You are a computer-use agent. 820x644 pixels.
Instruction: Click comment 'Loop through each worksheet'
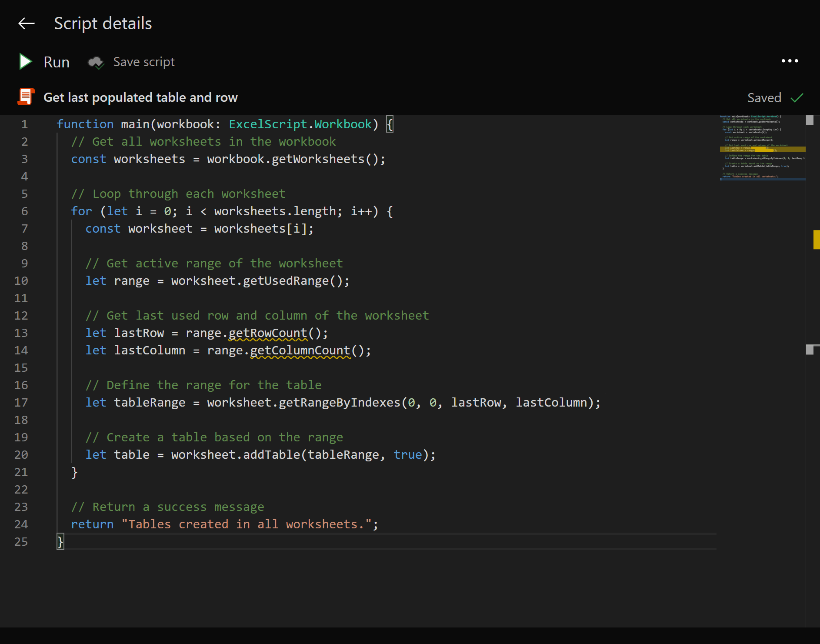pos(178,194)
